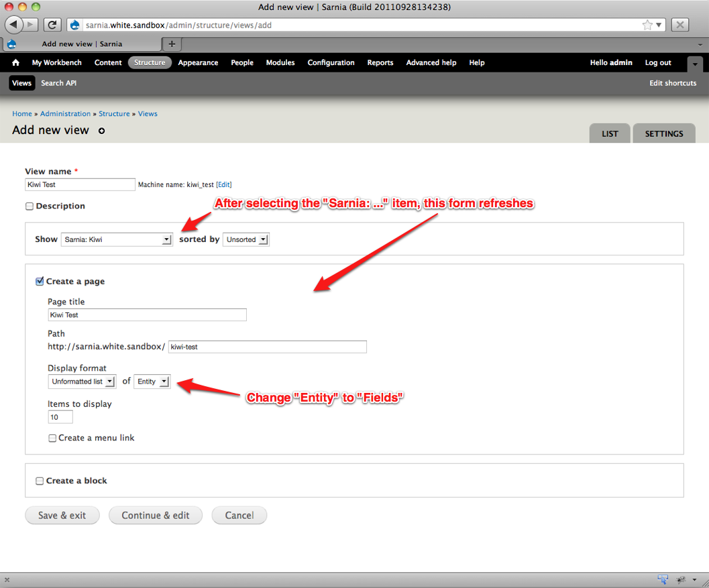Screen dimensions: 709x588
Task: Open the Search API shortcut
Action: (x=59, y=82)
